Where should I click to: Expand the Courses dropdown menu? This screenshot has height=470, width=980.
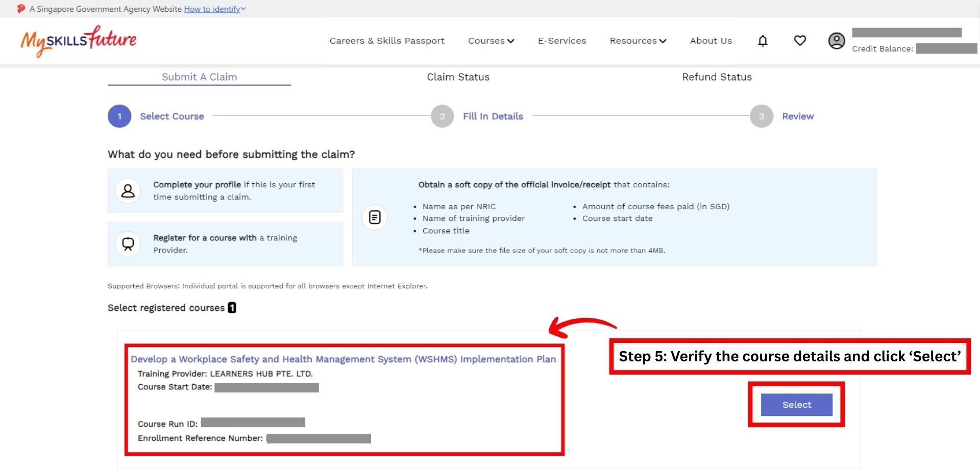point(491,41)
